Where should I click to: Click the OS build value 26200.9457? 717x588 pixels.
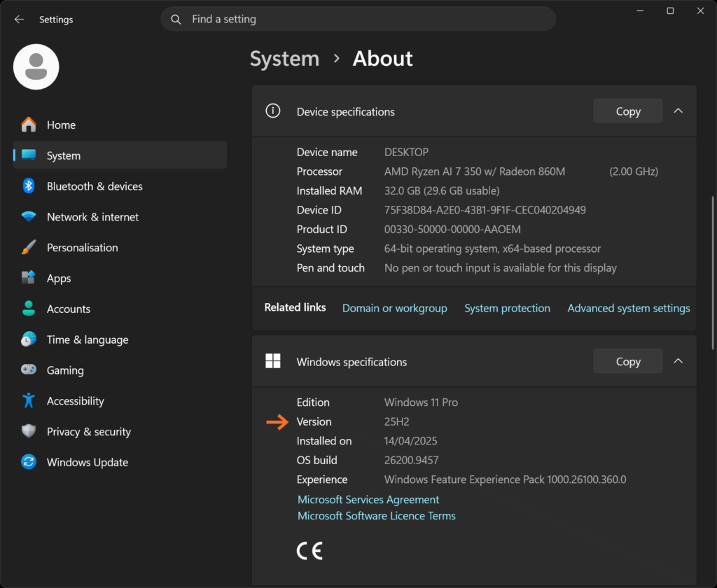(x=411, y=460)
